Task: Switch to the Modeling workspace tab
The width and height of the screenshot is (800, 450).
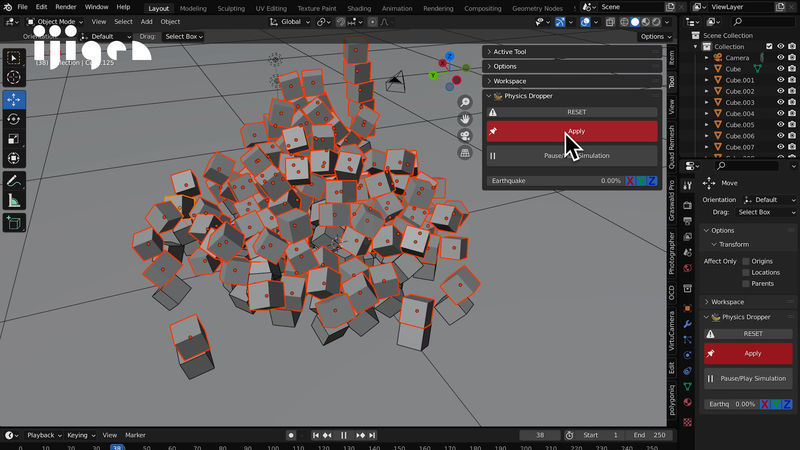Action: pyautogui.click(x=193, y=8)
